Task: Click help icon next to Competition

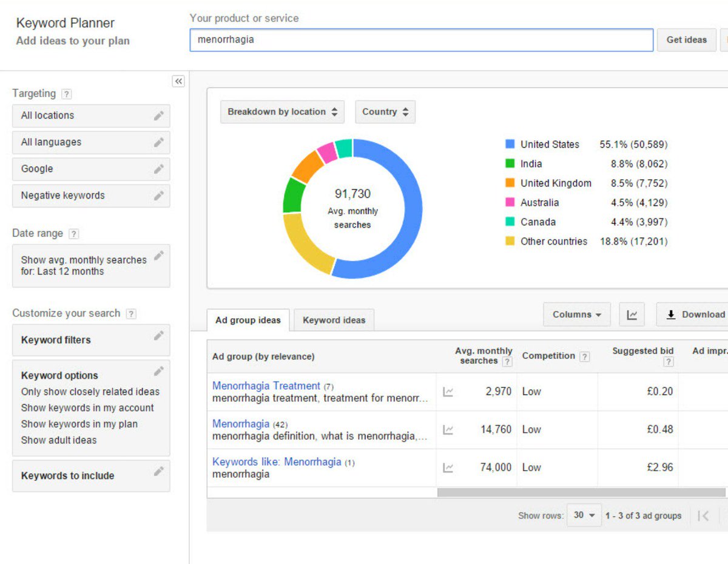Action: 584,356
